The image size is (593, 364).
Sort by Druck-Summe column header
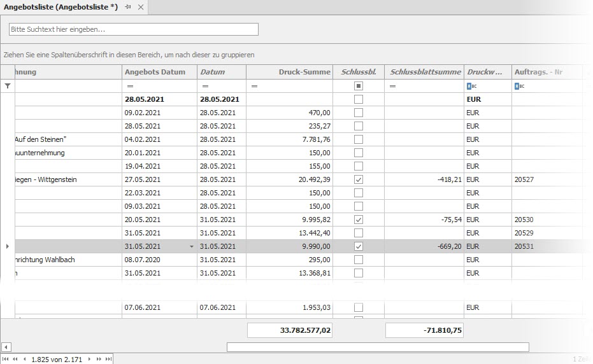289,72
